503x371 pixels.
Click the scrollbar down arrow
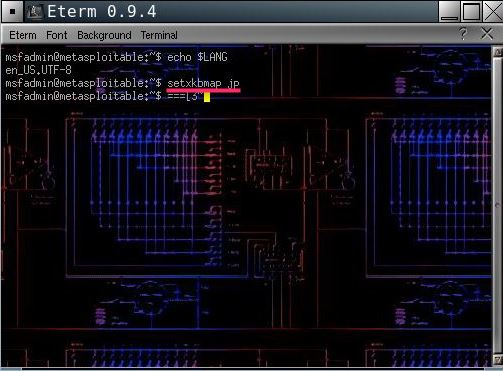pos(498,360)
